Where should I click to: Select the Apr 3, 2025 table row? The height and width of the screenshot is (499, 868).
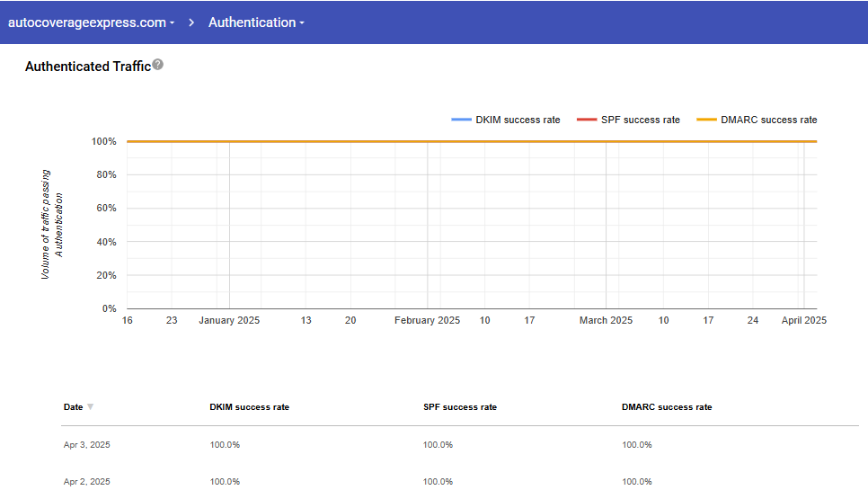87,445
